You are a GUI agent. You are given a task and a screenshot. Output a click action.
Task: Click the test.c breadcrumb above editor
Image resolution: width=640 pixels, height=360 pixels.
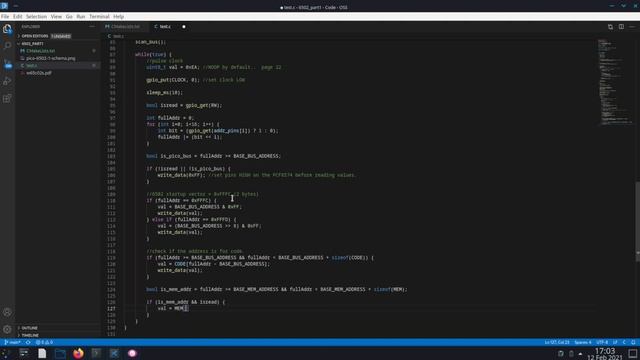(x=116, y=36)
